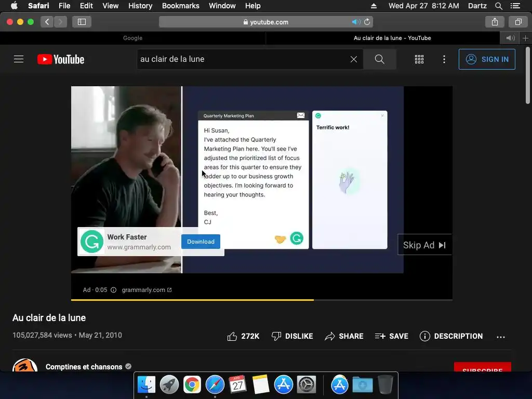This screenshot has width=532, height=399.
Task: Open the Safari File menu
Action: (64, 6)
